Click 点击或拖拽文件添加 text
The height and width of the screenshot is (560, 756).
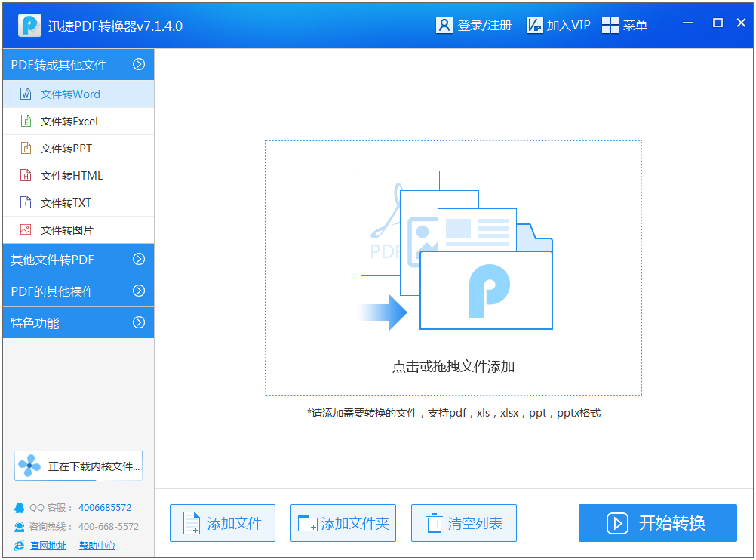click(x=453, y=367)
